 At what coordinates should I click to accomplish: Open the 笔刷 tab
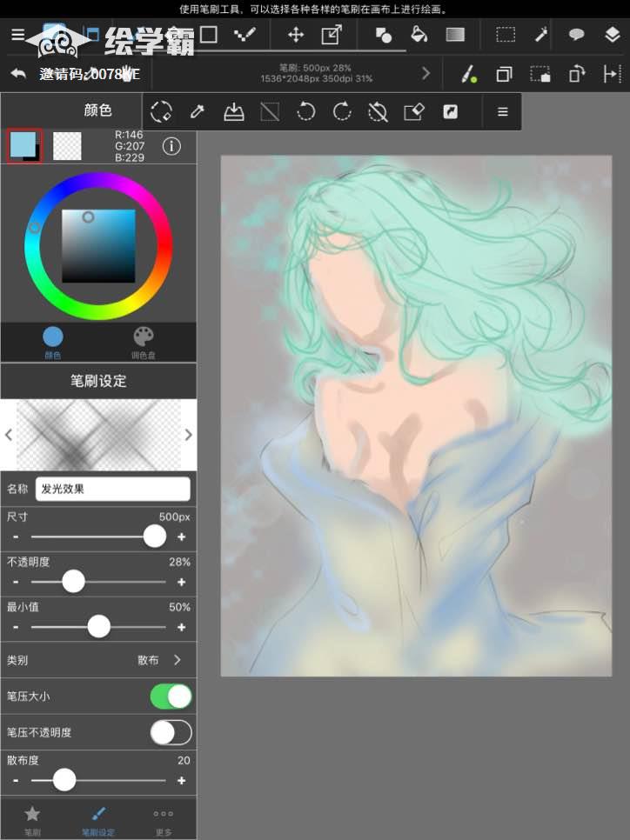tap(32, 820)
